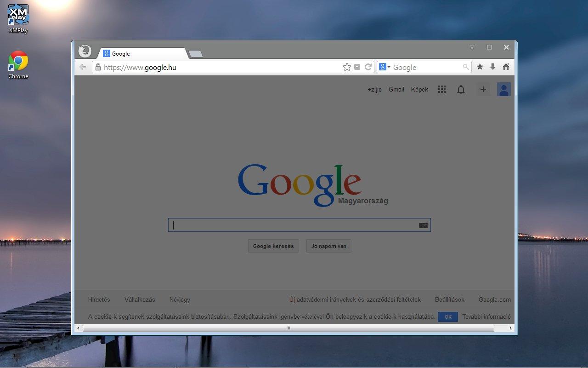This screenshot has width=588, height=368.
Task: Bookmark this page with the star outline
Action: (347, 67)
